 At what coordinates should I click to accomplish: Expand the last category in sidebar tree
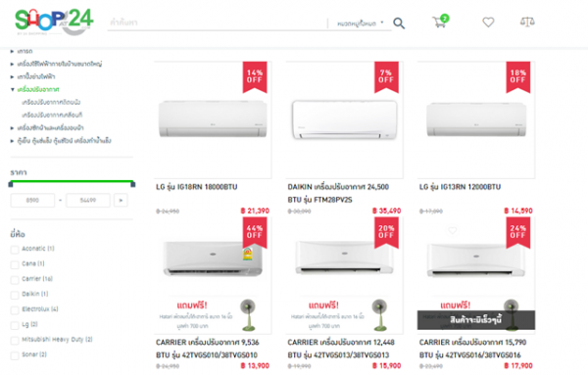click(13, 141)
